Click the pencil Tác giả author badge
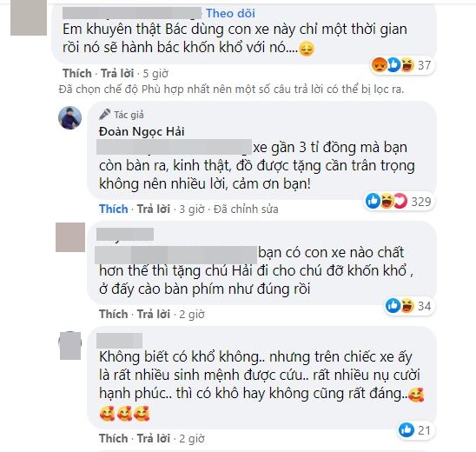Viewport: 476px width, 452px height. [x=122, y=115]
